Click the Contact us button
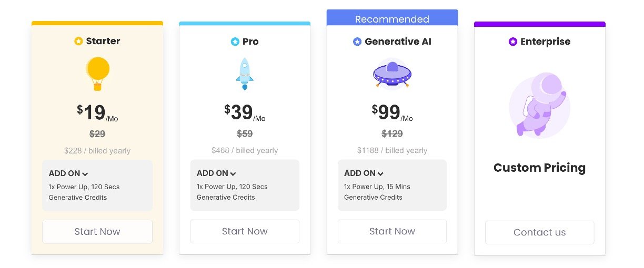The height and width of the screenshot is (268, 644). tap(539, 232)
